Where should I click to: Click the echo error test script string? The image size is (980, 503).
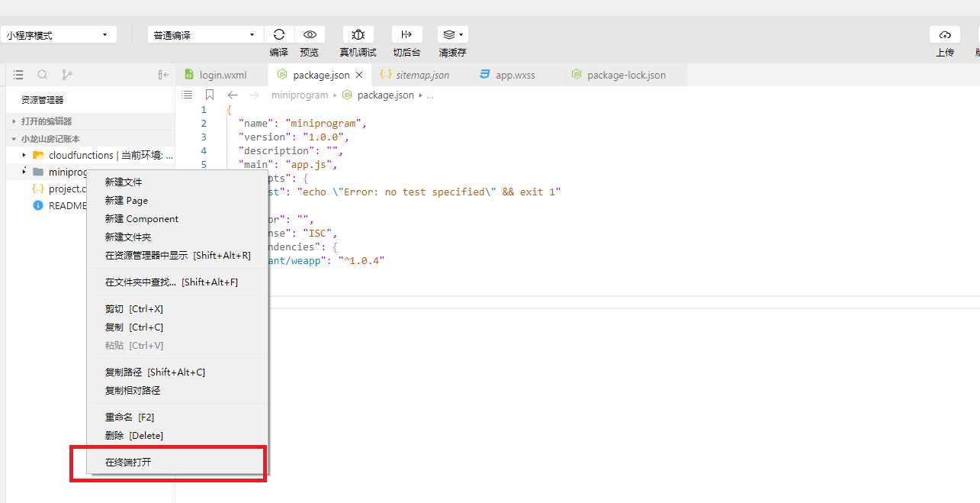click(x=429, y=192)
